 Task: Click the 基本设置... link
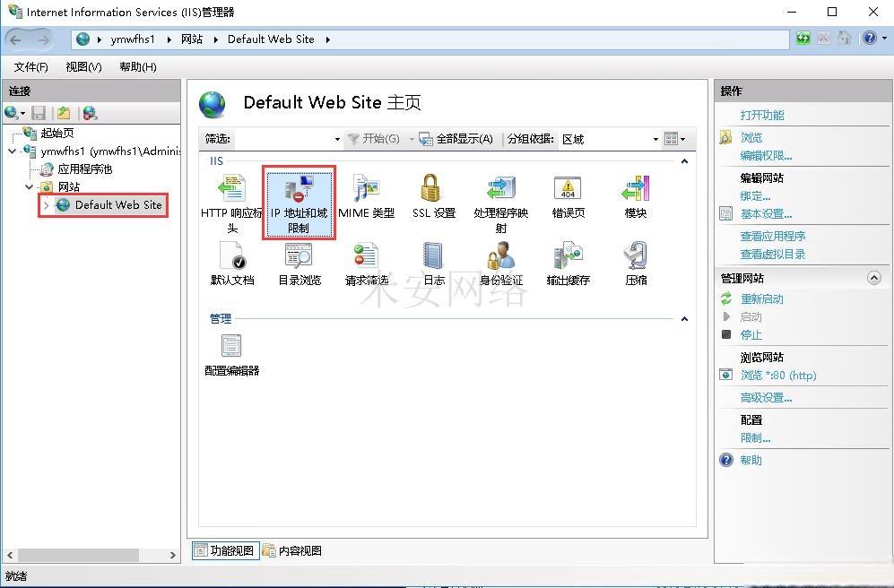coord(766,214)
